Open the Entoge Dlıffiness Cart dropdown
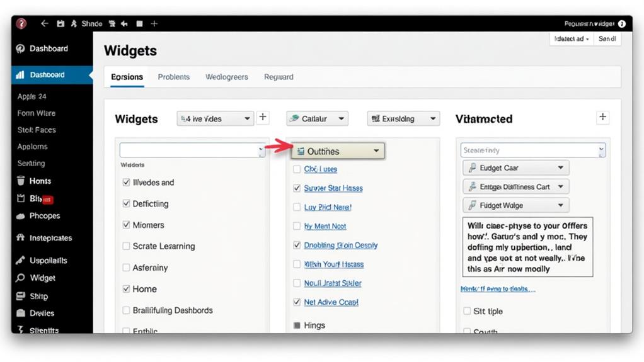Screen dimensions: 644x362 click(516, 187)
